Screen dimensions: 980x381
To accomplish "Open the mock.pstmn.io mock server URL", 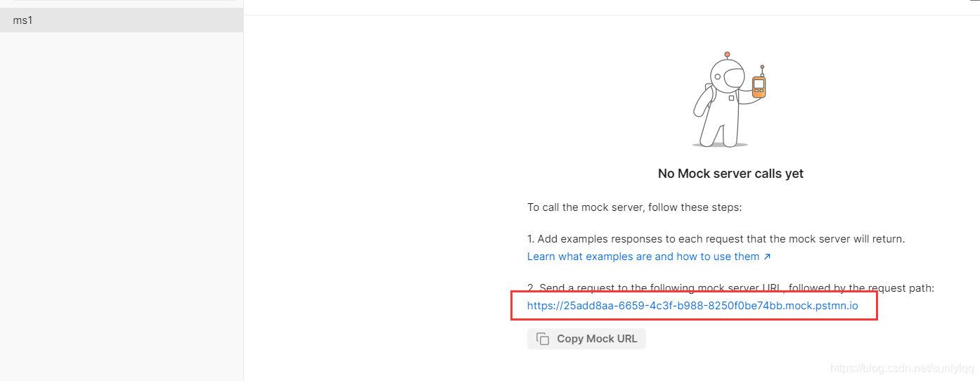I will coord(692,306).
